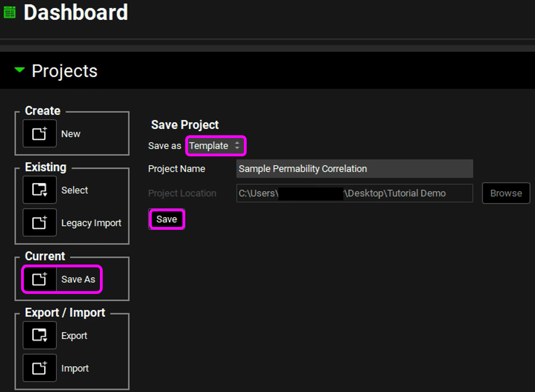This screenshot has width=535, height=392.
Task: Click the Import text label
Action: point(75,369)
